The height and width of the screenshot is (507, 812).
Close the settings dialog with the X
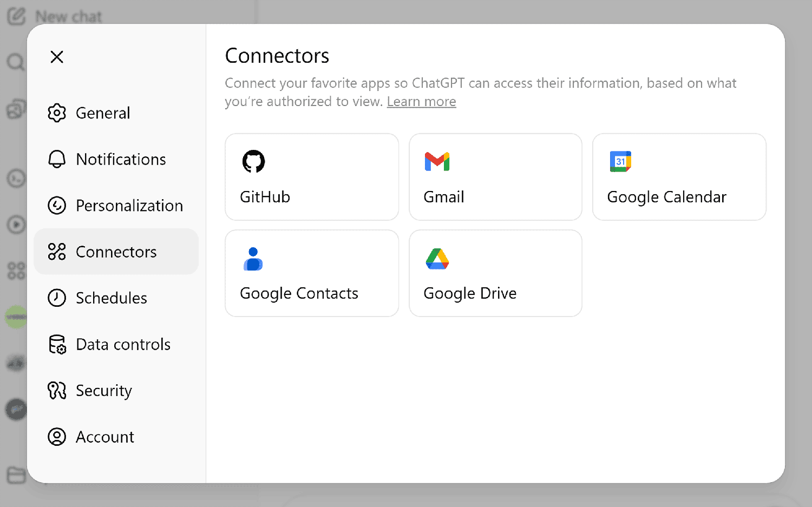(x=57, y=57)
